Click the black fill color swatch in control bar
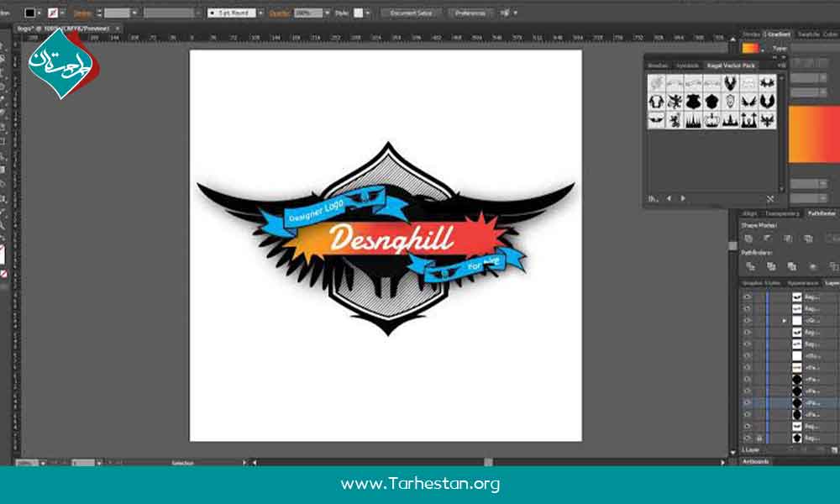This screenshot has height=504, width=840. [x=30, y=13]
